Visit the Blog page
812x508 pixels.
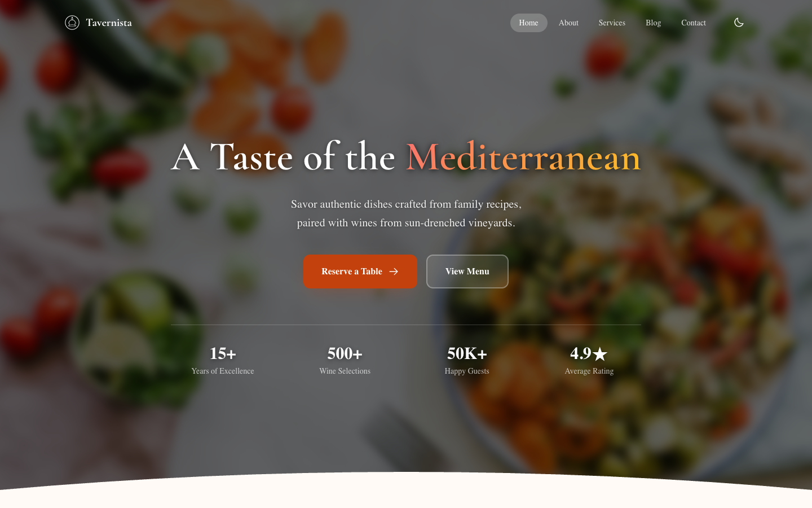[653, 23]
